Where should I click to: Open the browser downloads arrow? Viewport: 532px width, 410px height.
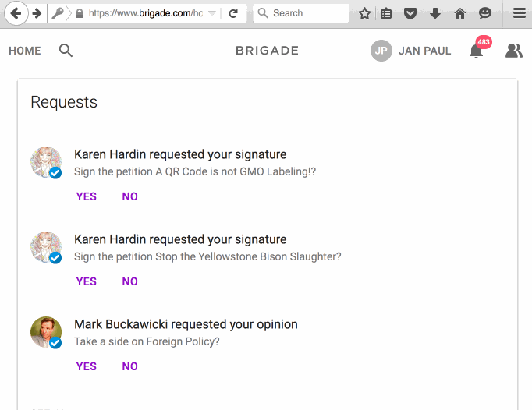434,13
